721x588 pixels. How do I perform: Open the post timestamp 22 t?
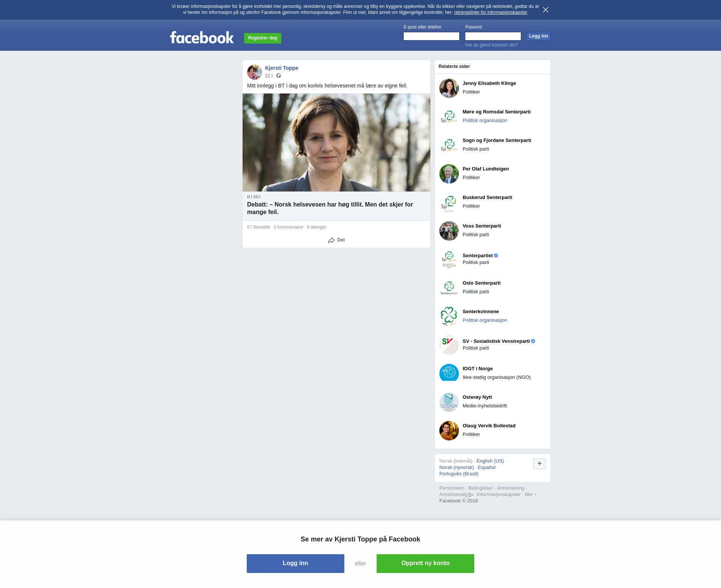pyautogui.click(x=269, y=76)
